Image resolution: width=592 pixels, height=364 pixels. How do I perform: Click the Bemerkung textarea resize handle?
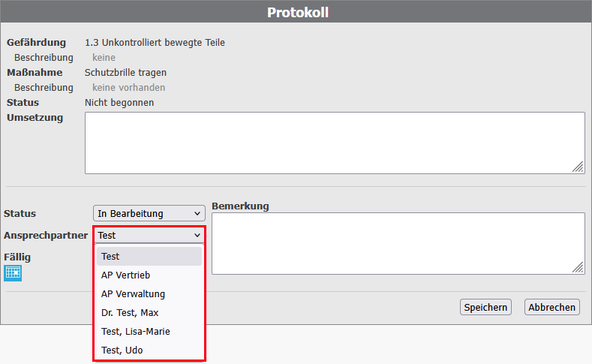[578, 267]
